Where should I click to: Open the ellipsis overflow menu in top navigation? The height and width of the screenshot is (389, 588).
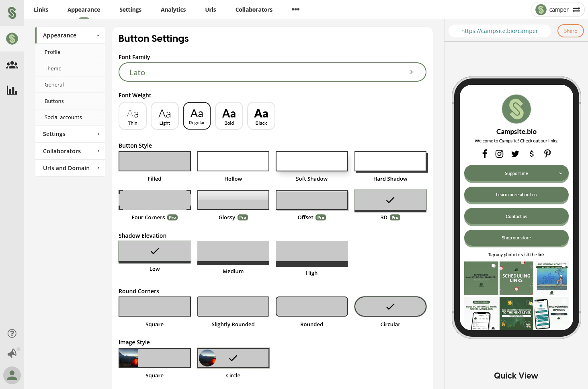point(295,9)
